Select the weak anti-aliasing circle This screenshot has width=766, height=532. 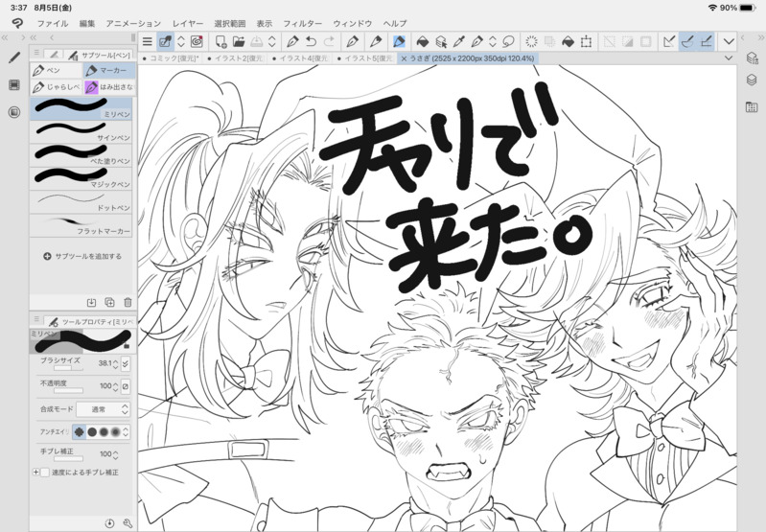coord(92,432)
